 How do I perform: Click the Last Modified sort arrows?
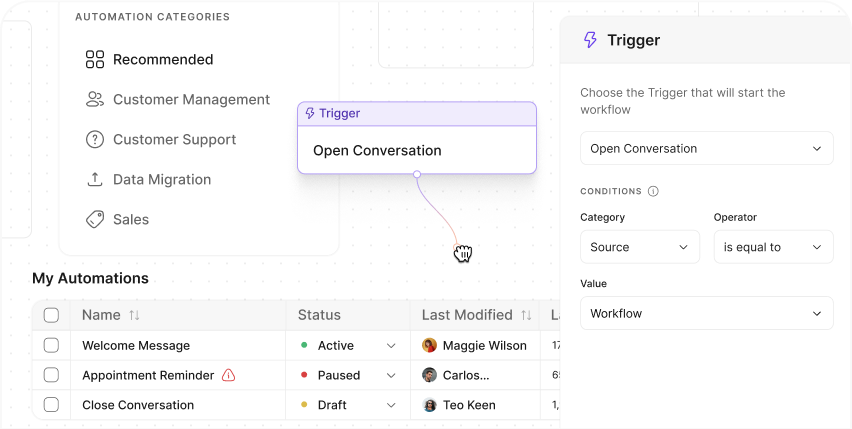(526, 315)
